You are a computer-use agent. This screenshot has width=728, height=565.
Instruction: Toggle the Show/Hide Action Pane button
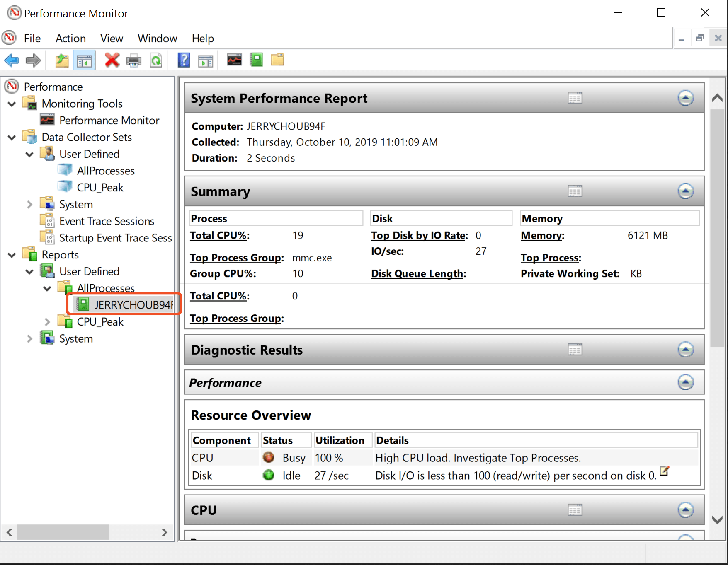206,61
